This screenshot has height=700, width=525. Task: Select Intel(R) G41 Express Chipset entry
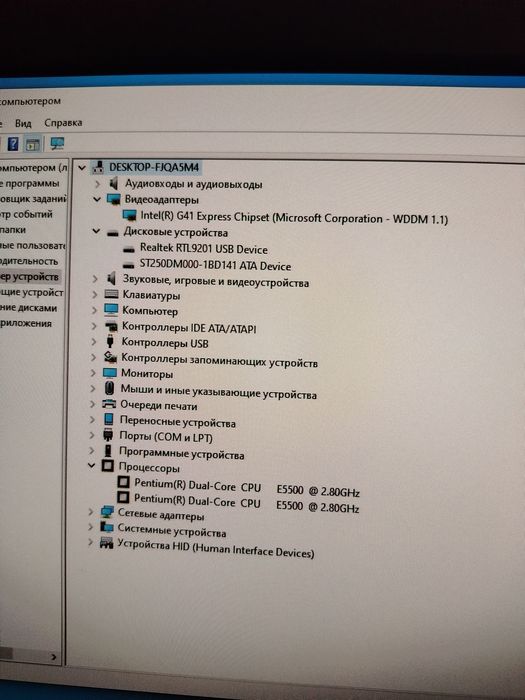294,218
